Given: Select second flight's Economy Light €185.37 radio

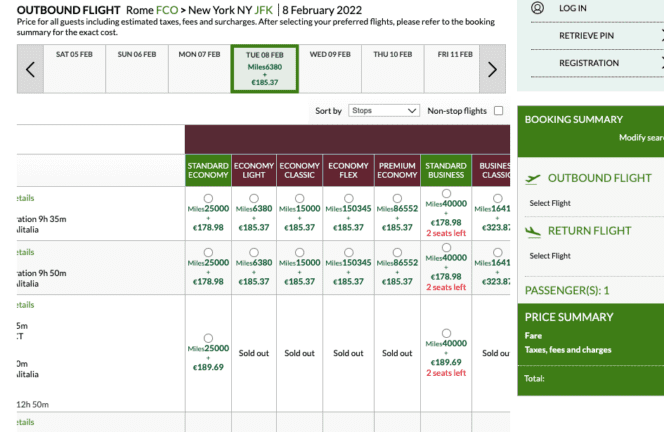Looking at the screenshot, I should pos(257,252).
